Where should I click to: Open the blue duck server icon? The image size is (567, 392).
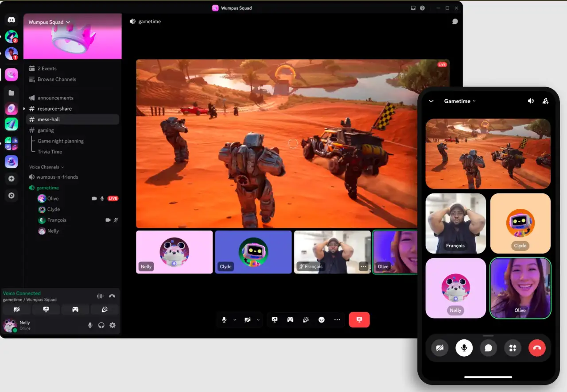[12, 161]
